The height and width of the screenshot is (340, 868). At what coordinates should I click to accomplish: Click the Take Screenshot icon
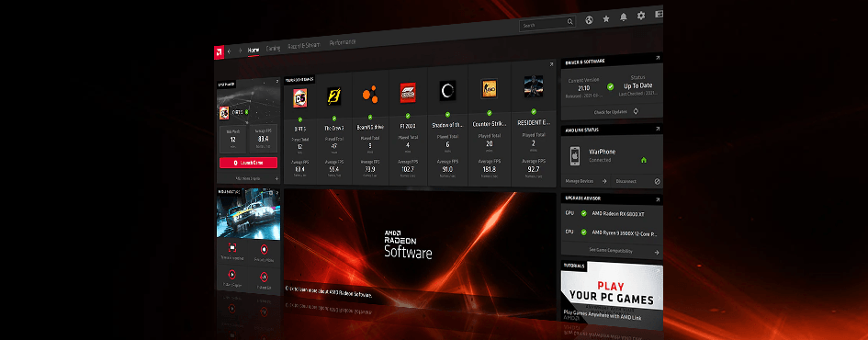(x=233, y=248)
